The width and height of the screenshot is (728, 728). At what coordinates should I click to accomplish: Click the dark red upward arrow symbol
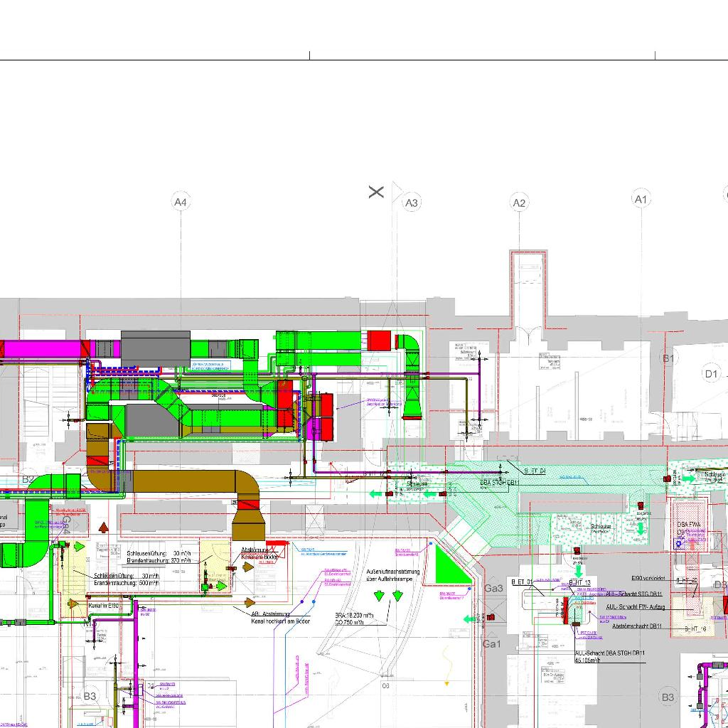click(104, 528)
